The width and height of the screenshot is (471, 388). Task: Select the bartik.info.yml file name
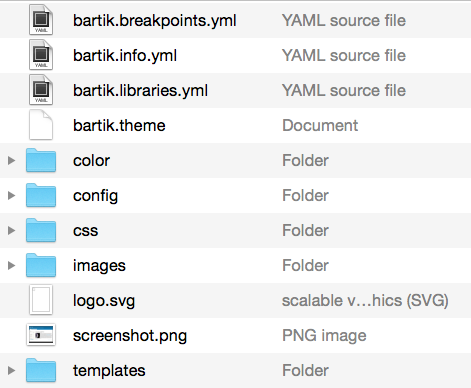(x=125, y=56)
